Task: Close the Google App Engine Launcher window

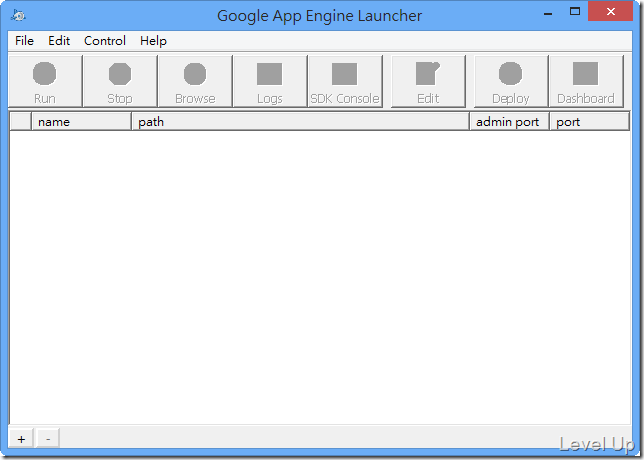Action: (610, 11)
